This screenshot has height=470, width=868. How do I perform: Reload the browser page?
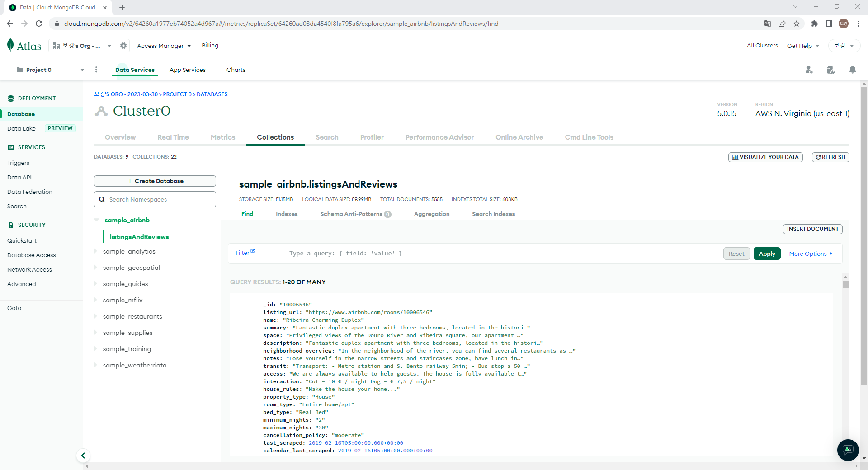39,23
